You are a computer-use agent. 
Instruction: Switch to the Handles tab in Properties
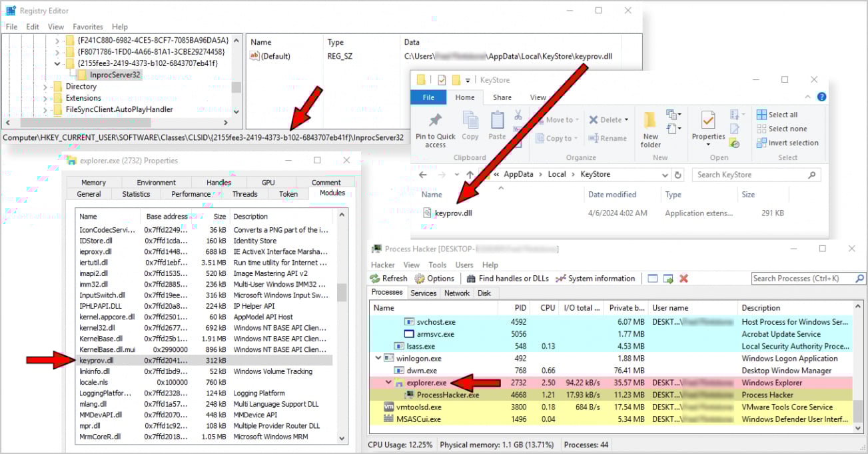(218, 183)
